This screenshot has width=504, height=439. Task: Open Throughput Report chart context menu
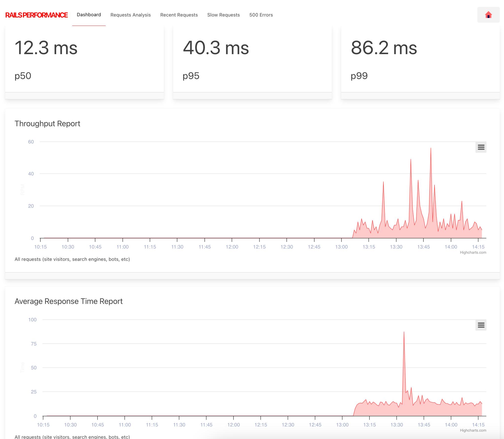pos(481,147)
